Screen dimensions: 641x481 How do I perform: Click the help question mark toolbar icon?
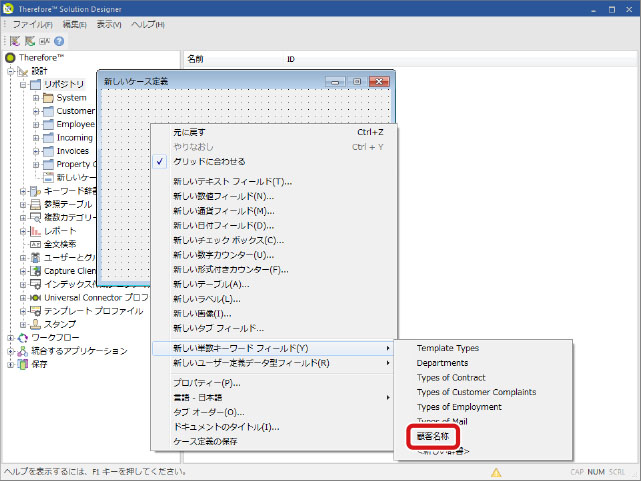pos(59,41)
